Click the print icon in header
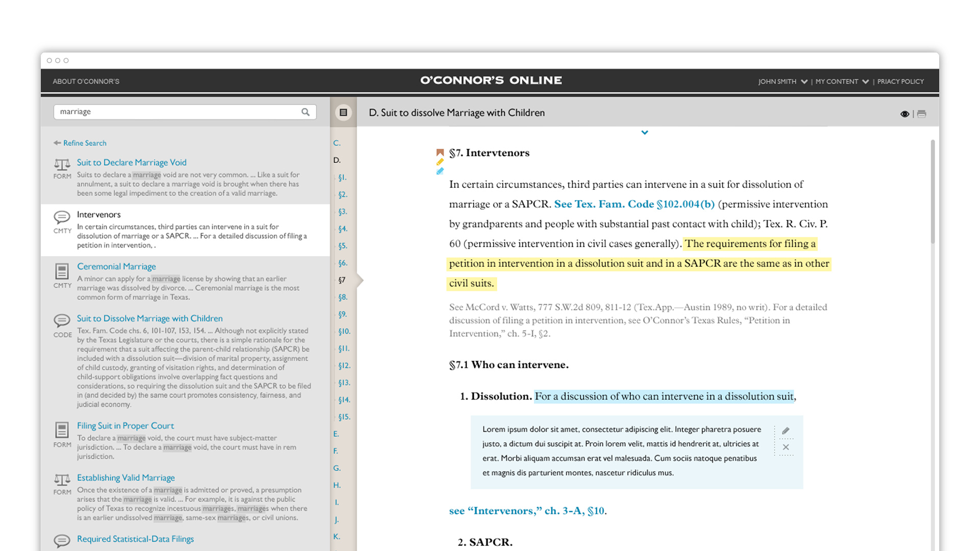 (x=921, y=114)
